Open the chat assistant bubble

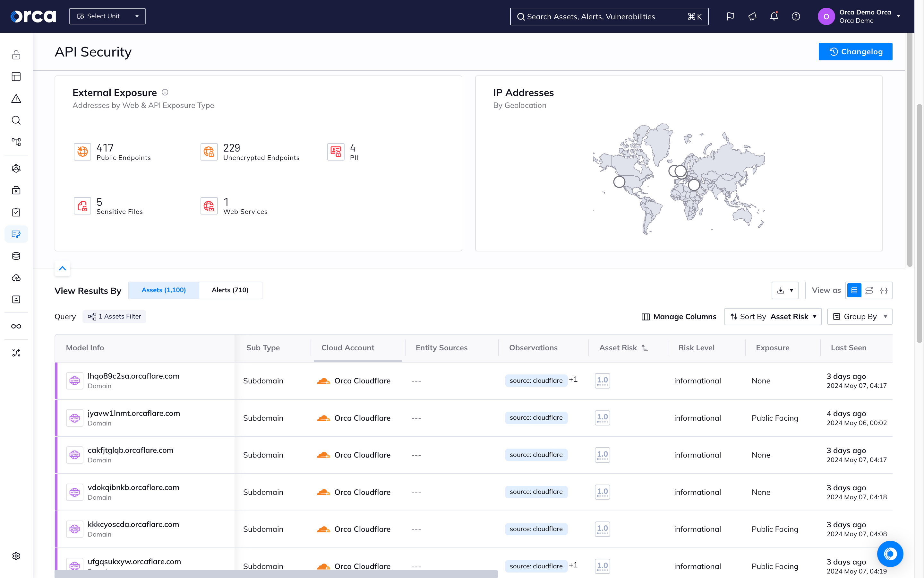tap(890, 554)
